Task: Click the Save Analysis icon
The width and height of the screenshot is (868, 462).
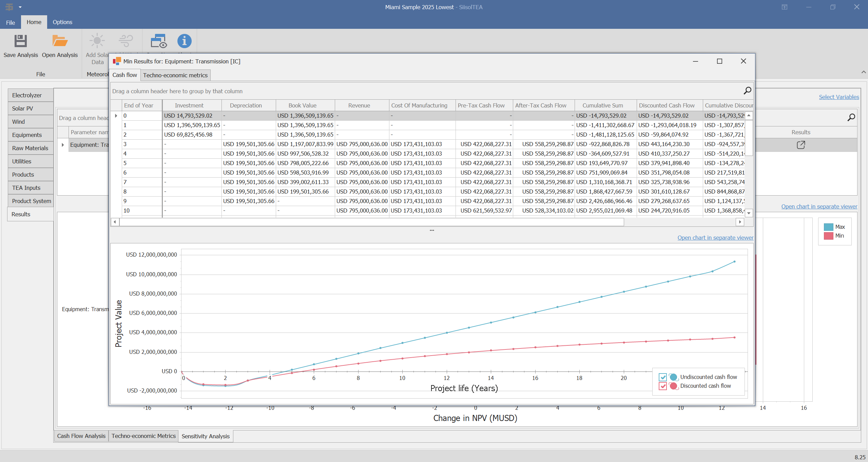Action: coord(20,41)
